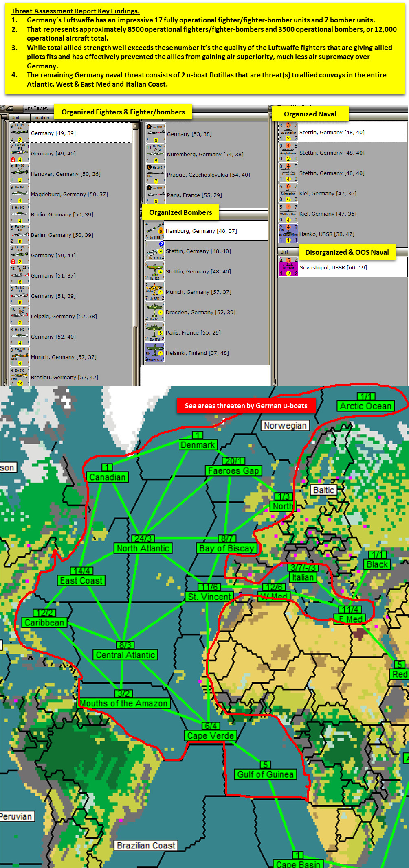This screenshot has height=868, width=409.
Task: Select the BB Schlesien naval unit icon
Action: coord(288,132)
